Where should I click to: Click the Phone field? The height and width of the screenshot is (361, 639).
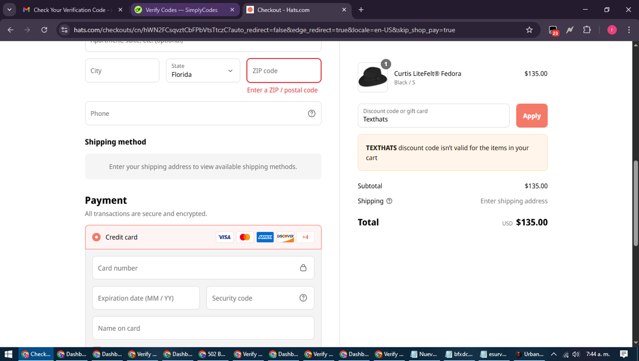pos(203,113)
